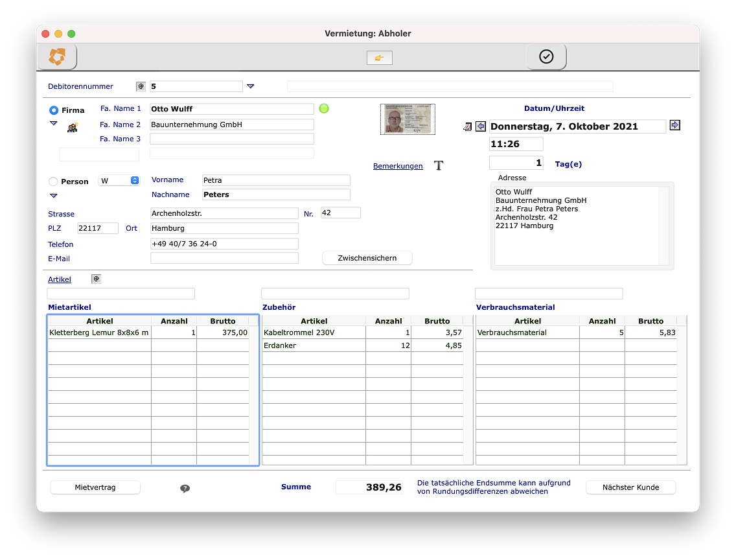
Task: Click the checkmark circle toolbar button
Action: pos(546,57)
